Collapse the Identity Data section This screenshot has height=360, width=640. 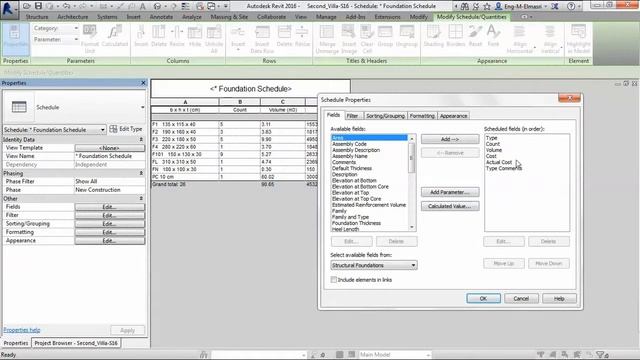click(141, 140)
